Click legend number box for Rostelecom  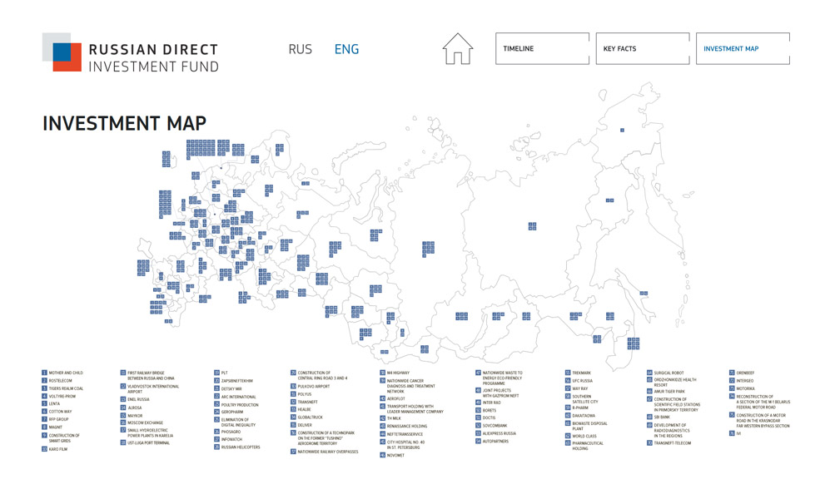(x=44, y=380)
